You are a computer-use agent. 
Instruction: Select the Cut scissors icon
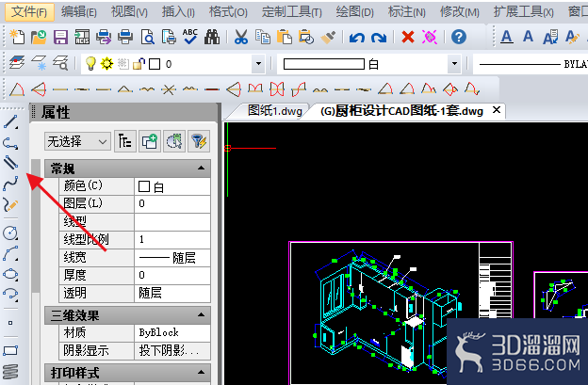pos(241,37)
